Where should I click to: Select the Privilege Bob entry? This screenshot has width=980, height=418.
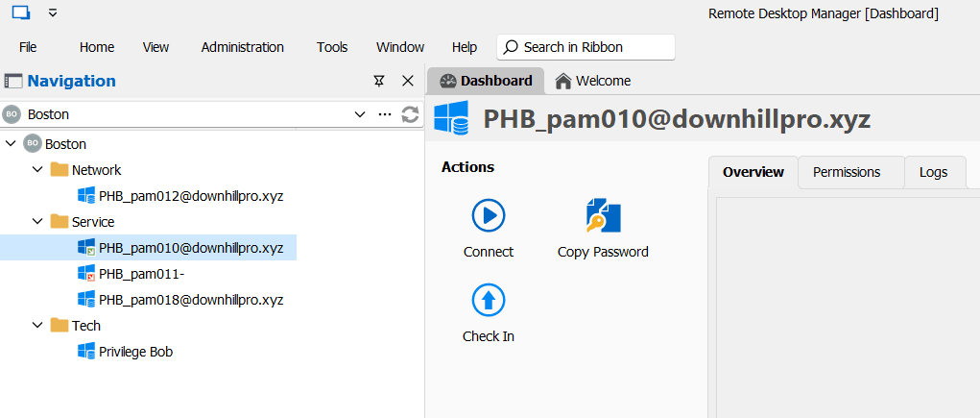tap(135, 352)
